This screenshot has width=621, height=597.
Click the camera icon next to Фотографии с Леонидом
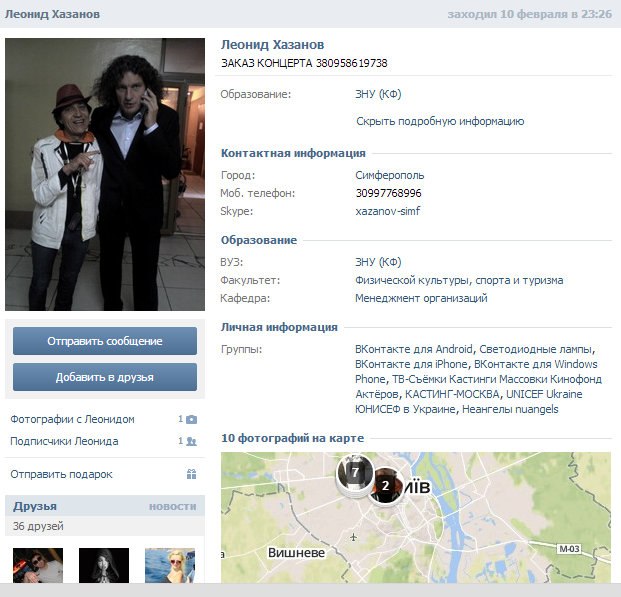click(x=191, y=419)
